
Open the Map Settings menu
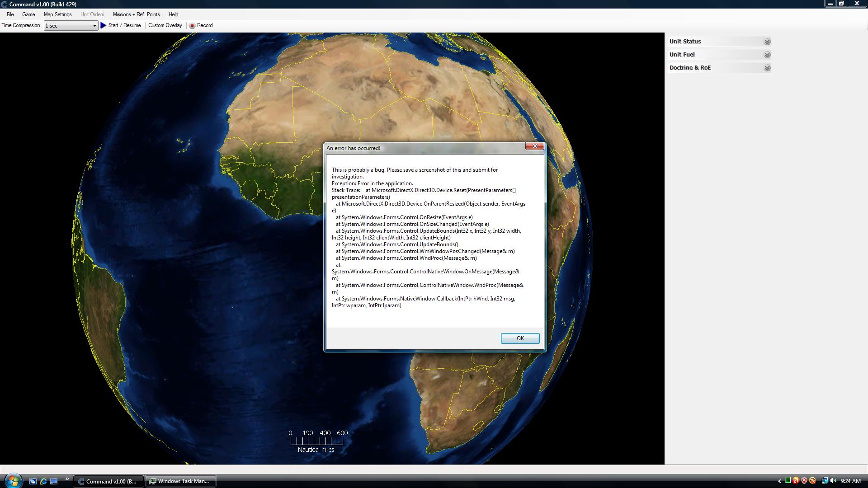click(57, 14)
